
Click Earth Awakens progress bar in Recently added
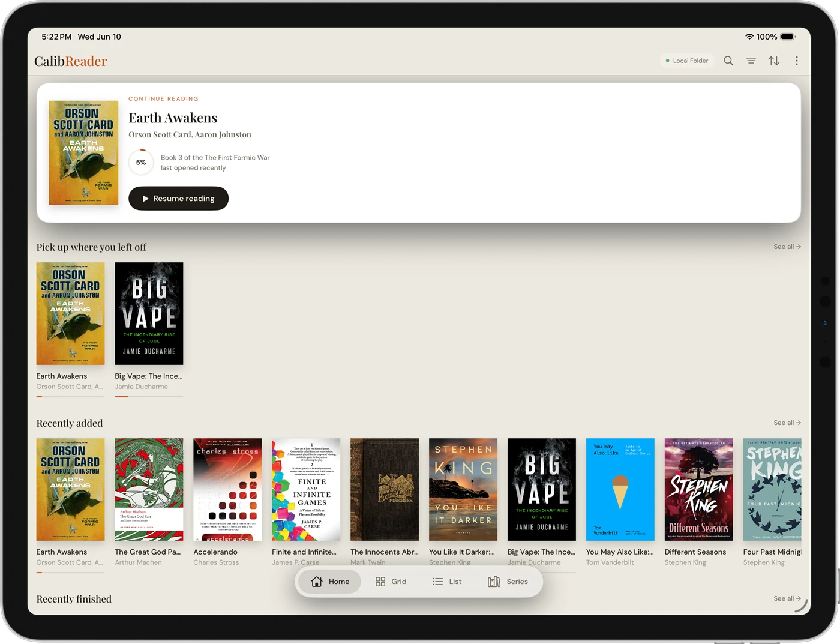tap(70, 572)
